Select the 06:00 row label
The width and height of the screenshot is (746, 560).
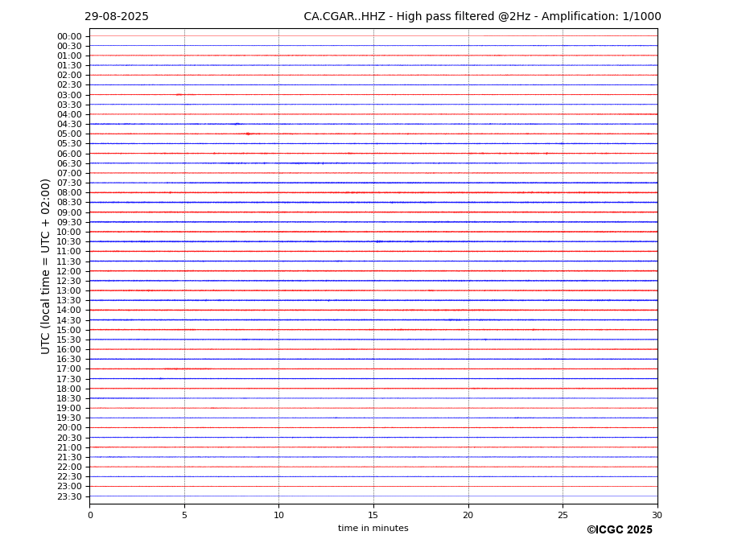69,154
